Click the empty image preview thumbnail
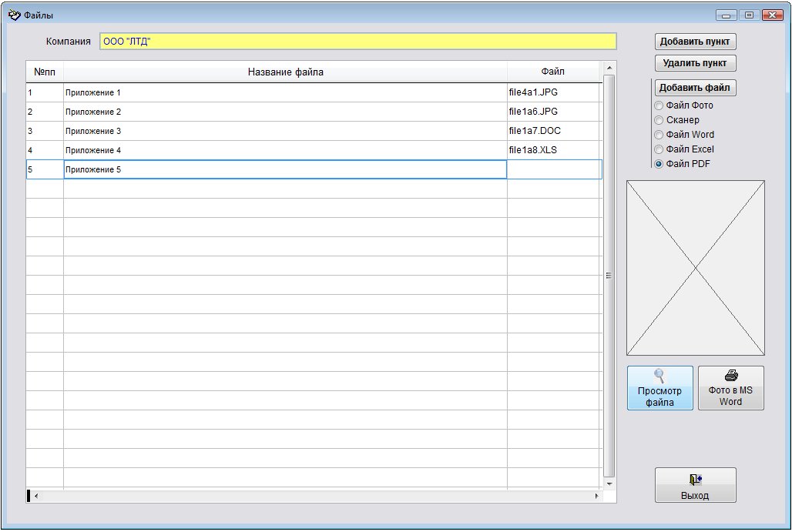The width and height of the screenshot is (792, 532). click(696, 268)
